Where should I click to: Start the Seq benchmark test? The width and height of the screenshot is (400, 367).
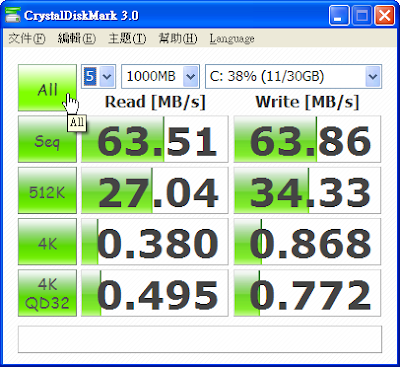pos(47,139)
